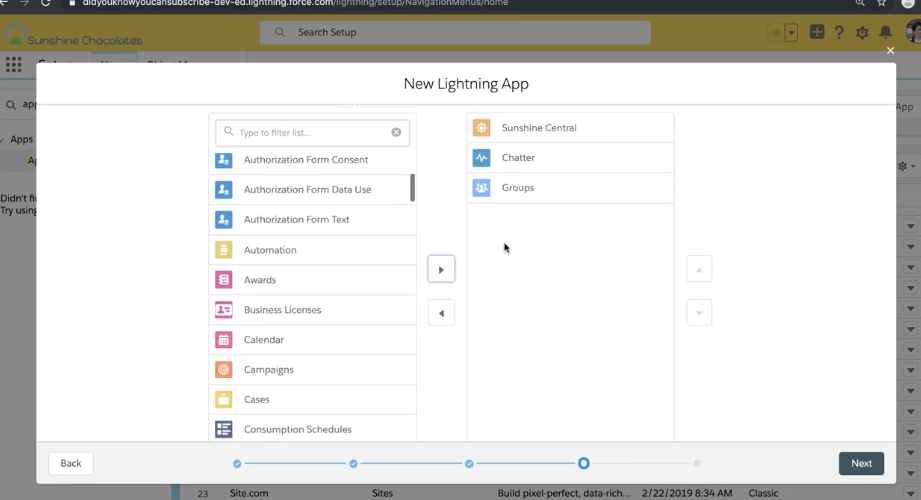Image resolution: width=921 pixels, height=500 pixels.
Task: Open the help question mark menu
Action: point(839,32)
